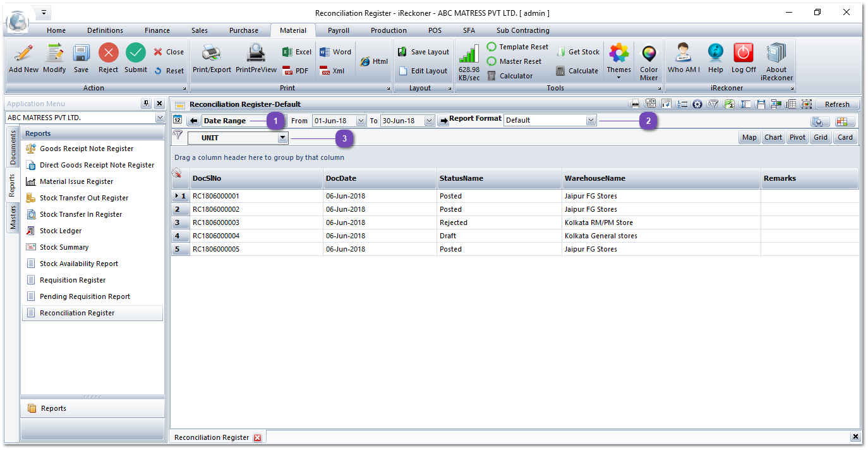Expand the UNIT filter dropdown
Screen dimensions: 868x450
click(282, 138)
